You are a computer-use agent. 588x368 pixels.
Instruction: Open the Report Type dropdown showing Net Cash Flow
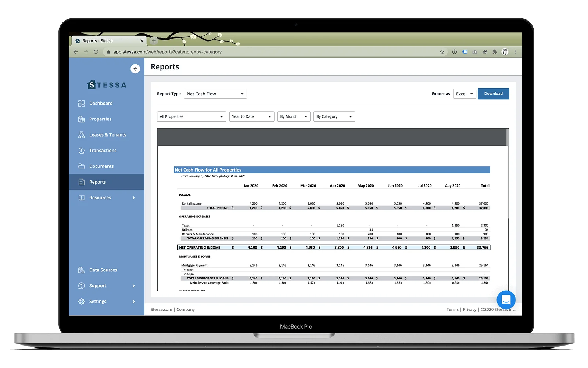(215, 94)
